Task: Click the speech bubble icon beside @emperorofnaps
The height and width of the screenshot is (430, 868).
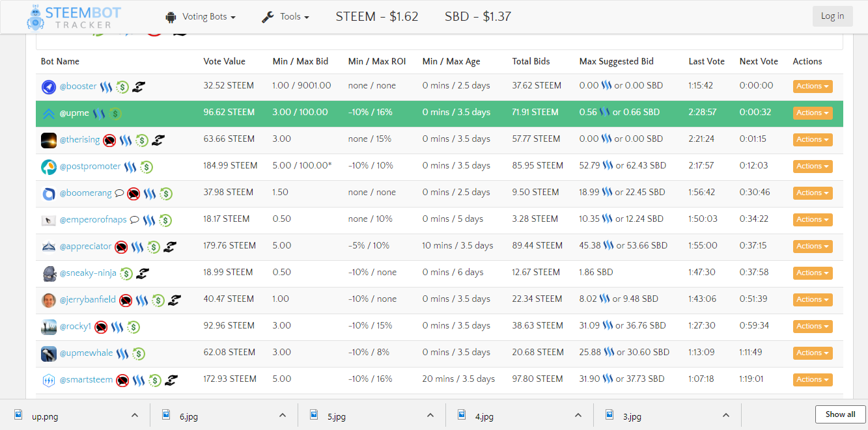Action: 134,220
